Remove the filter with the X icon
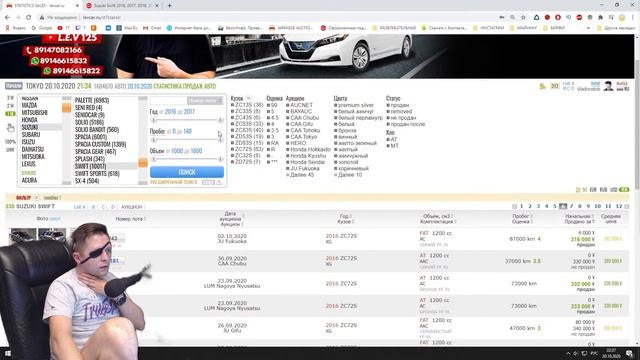 tap(36, 198)
